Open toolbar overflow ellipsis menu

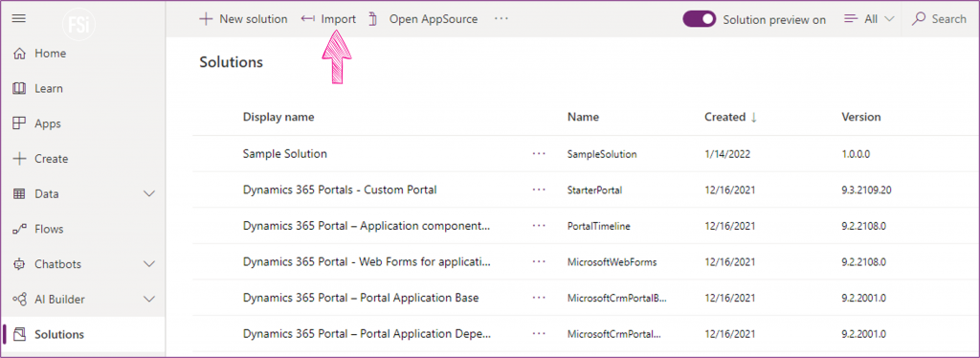click(x=501, y=19)
